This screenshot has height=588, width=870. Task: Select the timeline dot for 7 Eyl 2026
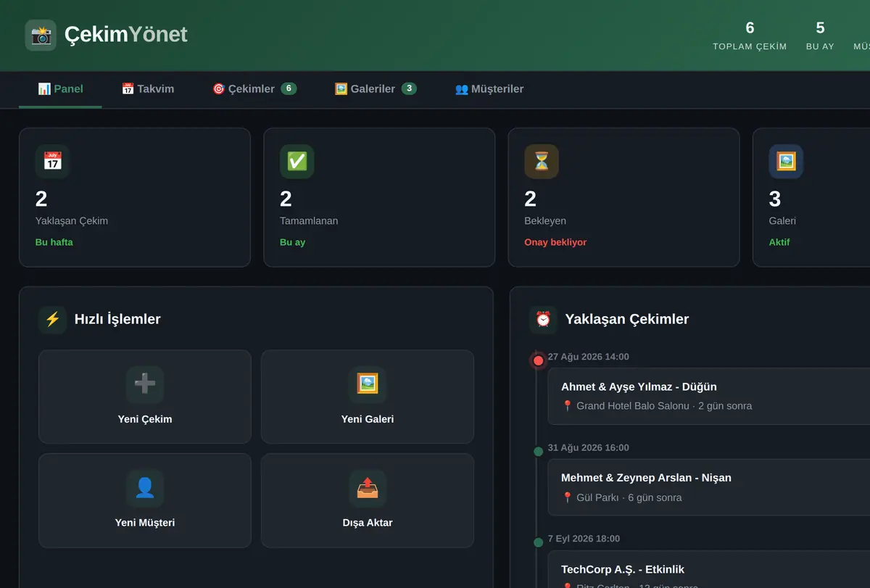pyautogui.click(x=538, y=542)
